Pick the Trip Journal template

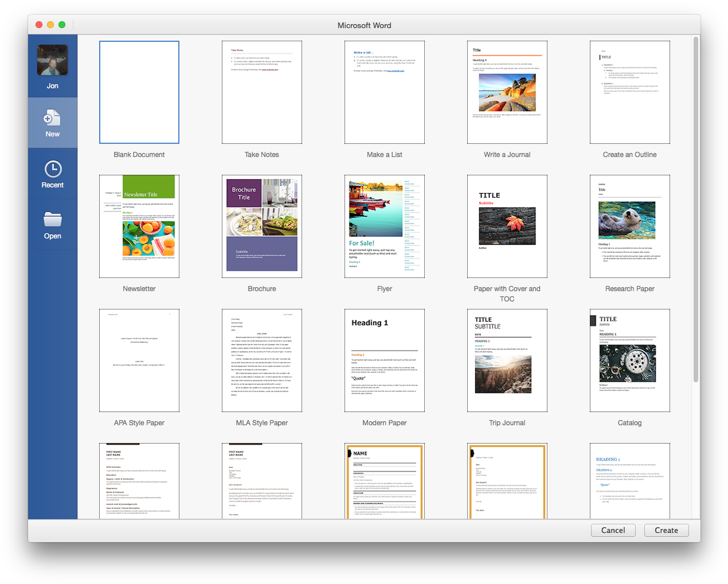click(507, 360)
